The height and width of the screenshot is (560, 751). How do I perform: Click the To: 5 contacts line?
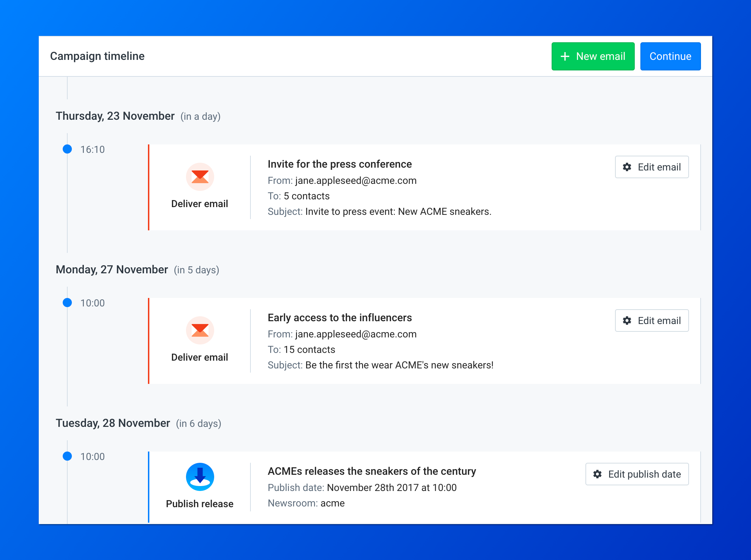pos(299,196)
